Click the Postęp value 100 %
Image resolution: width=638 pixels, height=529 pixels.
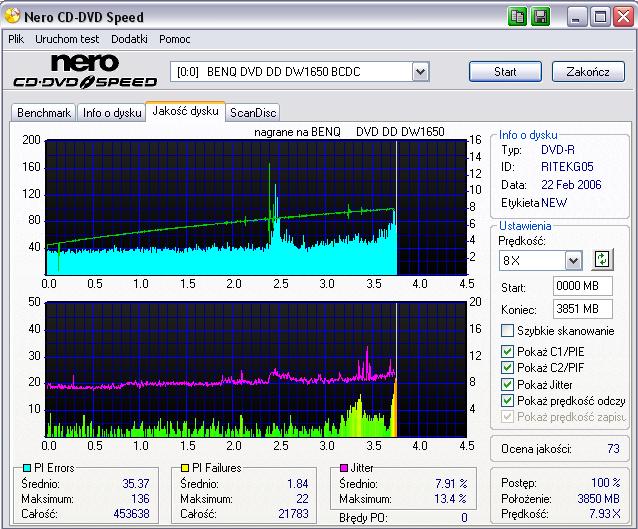(605, 483)
